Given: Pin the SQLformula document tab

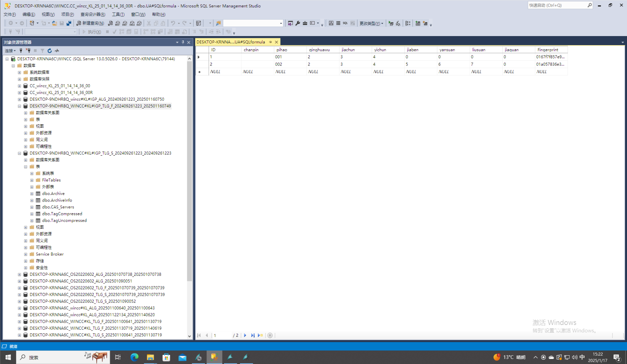Looking at the screenshot, I should tap(270, 42).
